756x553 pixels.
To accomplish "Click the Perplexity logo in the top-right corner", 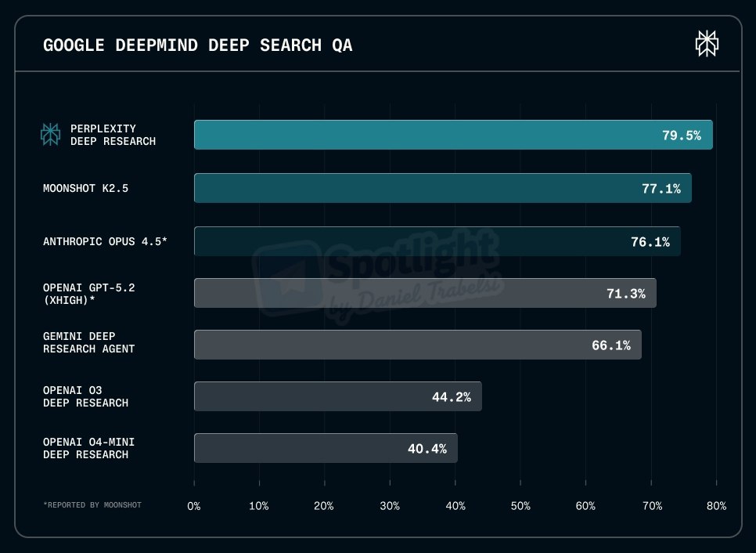I will point(707,44).
